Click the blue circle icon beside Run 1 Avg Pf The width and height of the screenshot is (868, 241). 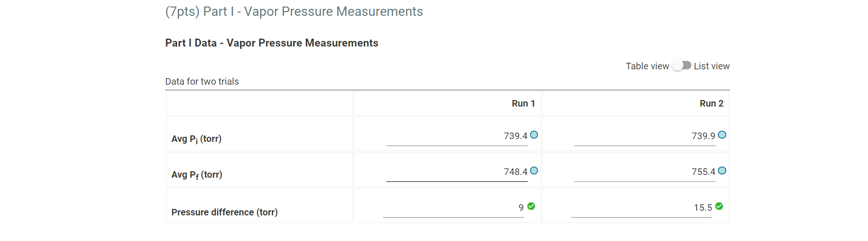click(x=534, y=171)
